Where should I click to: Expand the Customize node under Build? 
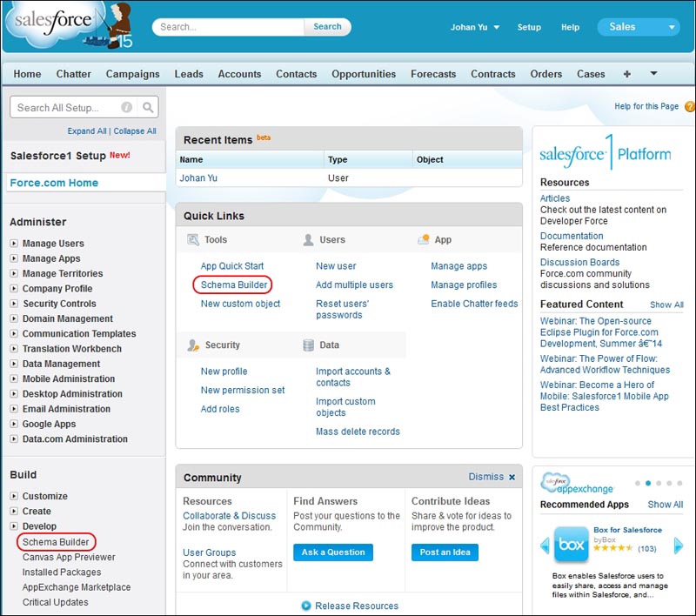[14, 496]
